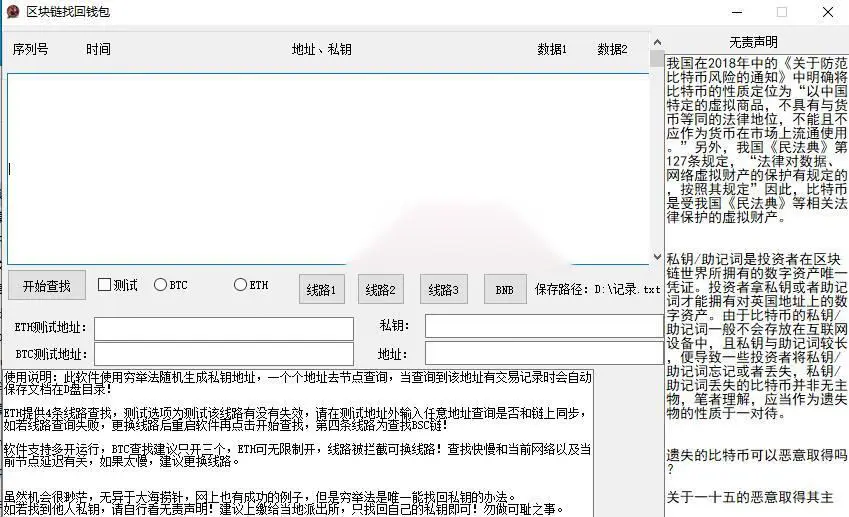Click the results list scrollbar up arrow

pos(657,42)
